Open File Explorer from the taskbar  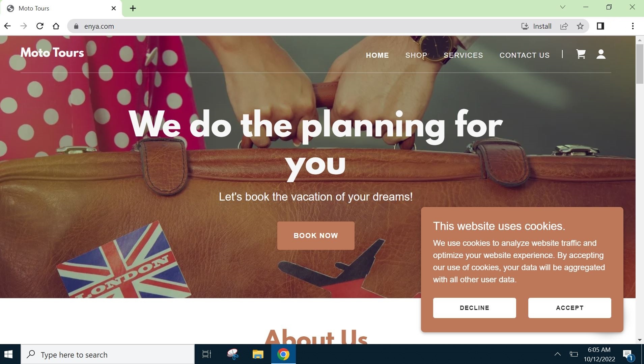click(258, 355)
